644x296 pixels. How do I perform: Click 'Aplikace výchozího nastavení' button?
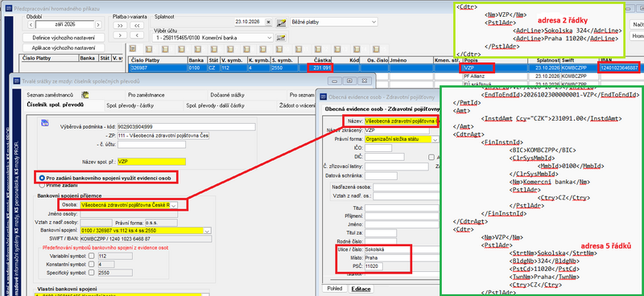(x=64, y=47)
